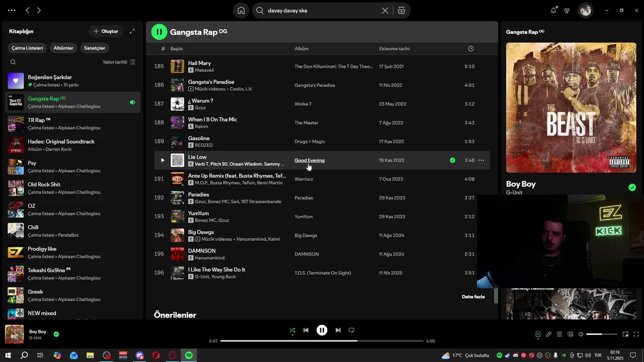Toggle the Now Playing view button
644x362 pixels.
point(538,334)
